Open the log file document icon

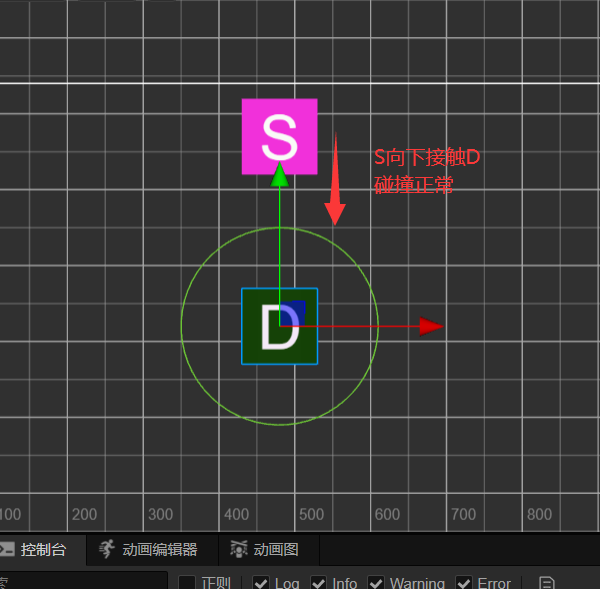(546, 582)
